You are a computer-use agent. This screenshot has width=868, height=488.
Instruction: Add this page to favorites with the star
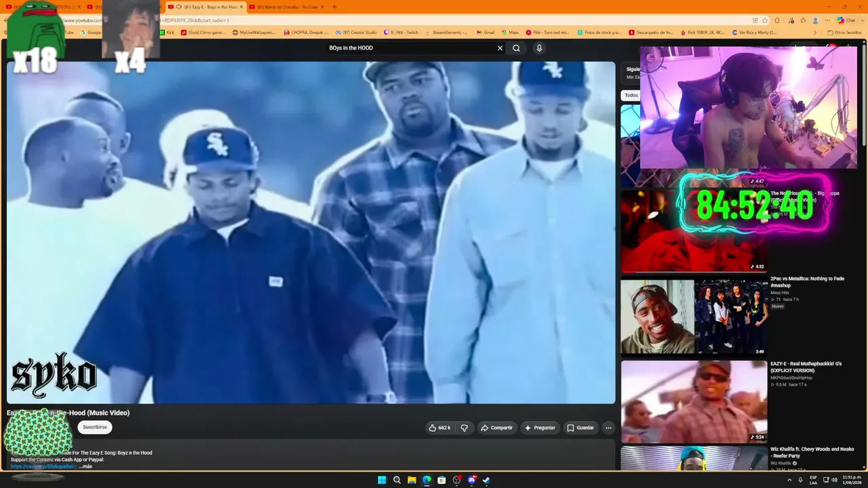765,20
